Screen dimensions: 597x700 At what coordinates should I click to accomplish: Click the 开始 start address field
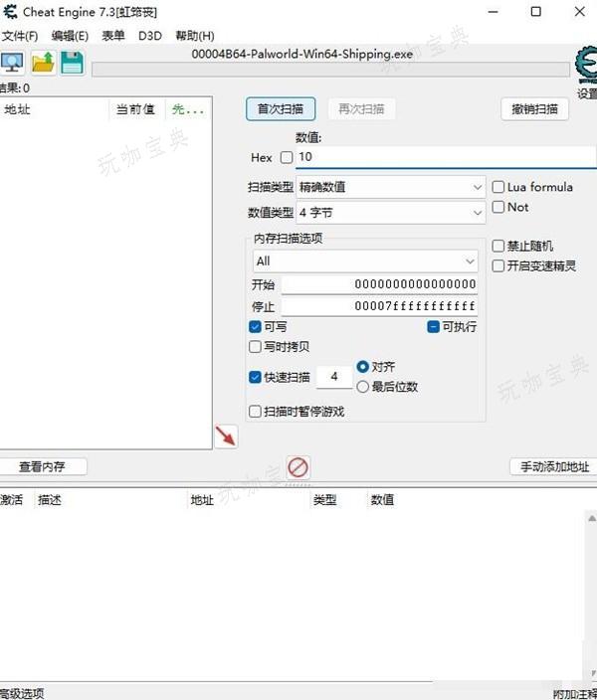coord(379,284)
